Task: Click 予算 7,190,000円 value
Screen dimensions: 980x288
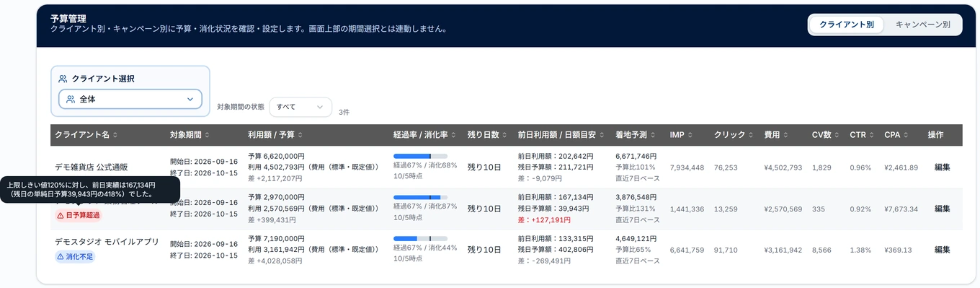Action: click(276, 238)
